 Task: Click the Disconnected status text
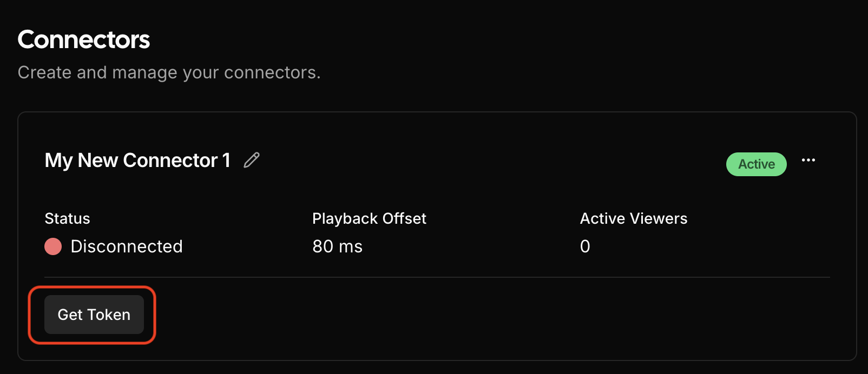(127, 246)
